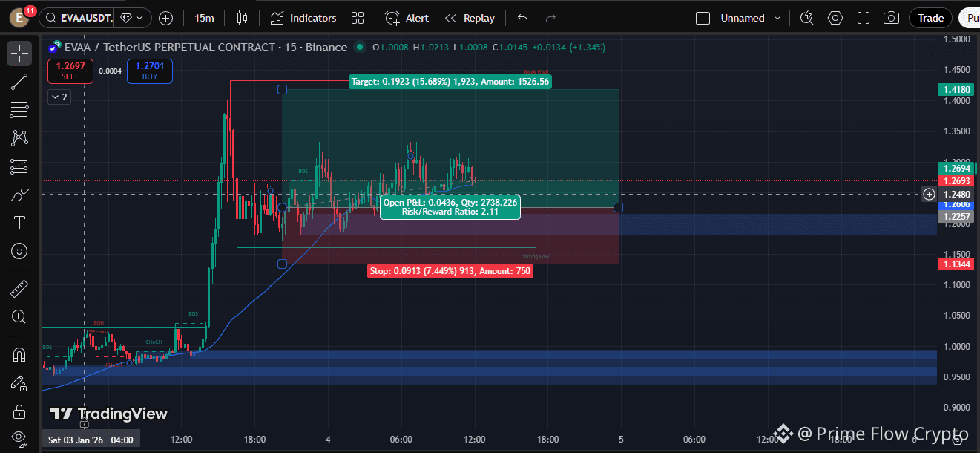This screenshot has width=980, height=453.
Task: Open chart settings hexagon icon
Action: coord(835,18)
